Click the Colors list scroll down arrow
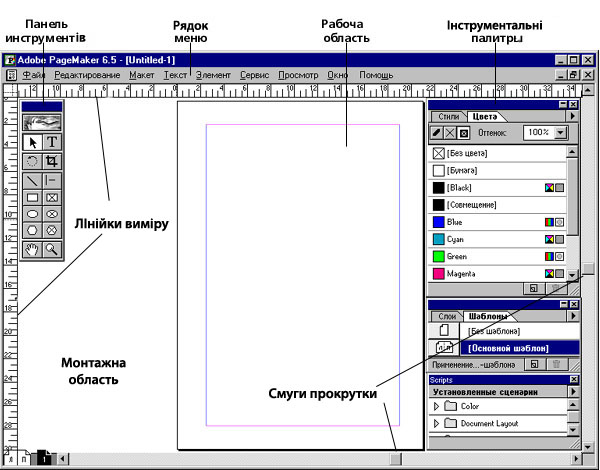 (572, 275)
